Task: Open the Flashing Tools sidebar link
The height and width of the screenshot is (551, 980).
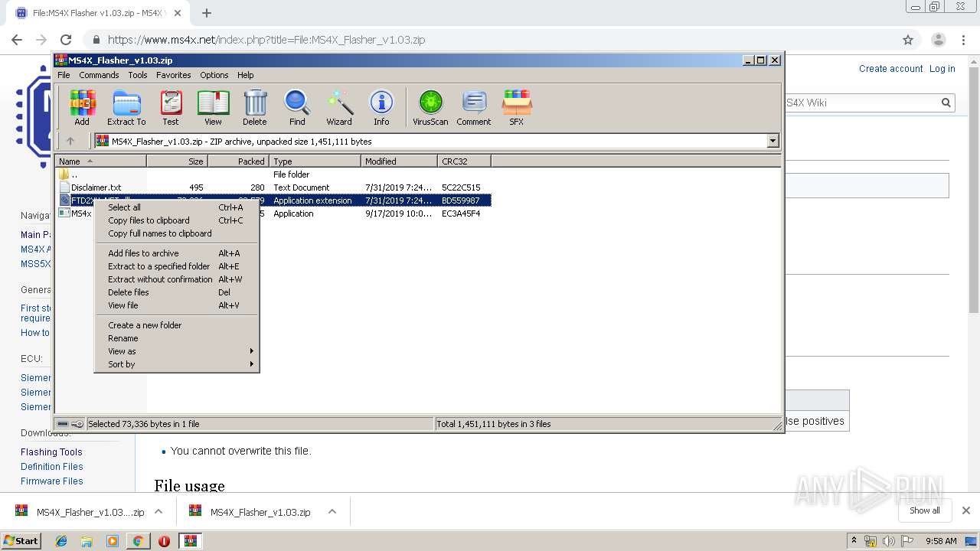Action: tap(51, 452)
